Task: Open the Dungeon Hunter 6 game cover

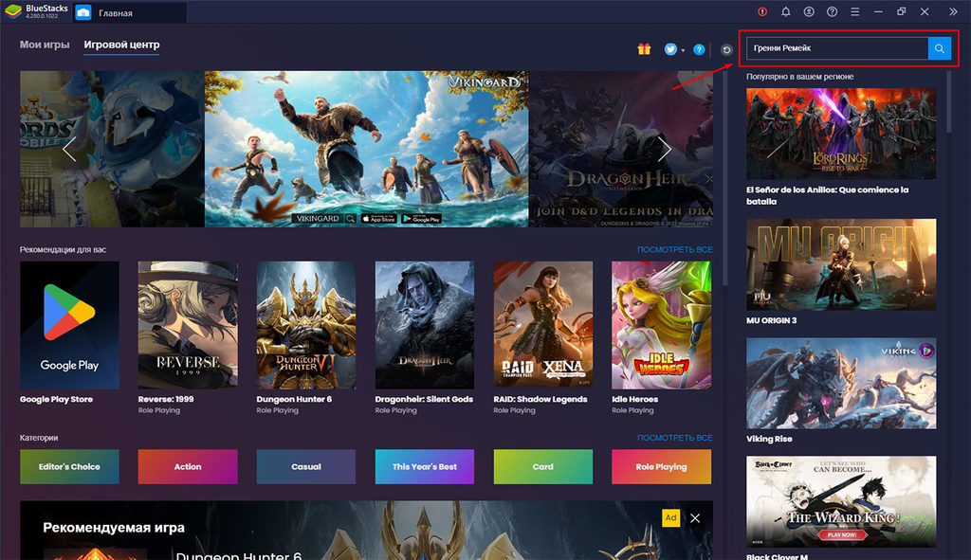Action: pyautogui.click(x=306, y=325)
